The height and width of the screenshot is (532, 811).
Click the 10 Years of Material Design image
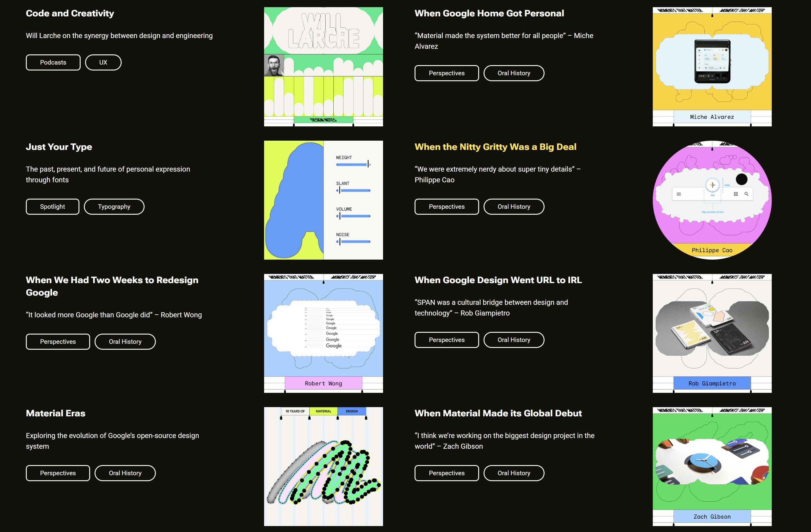[323, 466]
